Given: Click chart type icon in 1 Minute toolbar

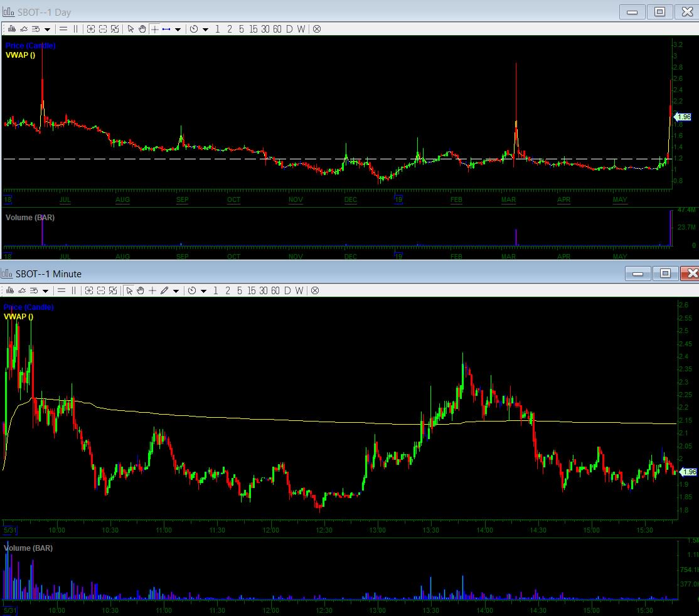Looking at the screenshot, I should [x=10, y=290].
